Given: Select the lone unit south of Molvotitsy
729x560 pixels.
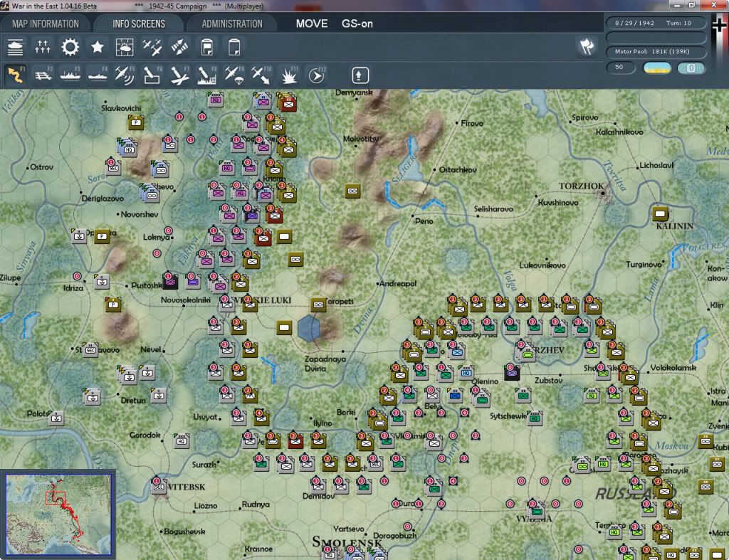Looking at the screenshot, I should [x=352, y=191].
